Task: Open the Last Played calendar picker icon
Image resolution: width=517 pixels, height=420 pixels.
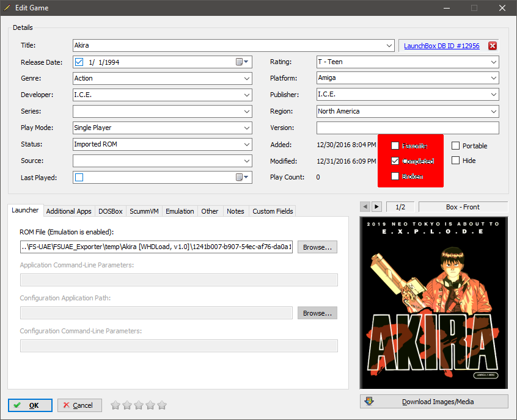Action: pyautogui.click(x=242, y=177)
